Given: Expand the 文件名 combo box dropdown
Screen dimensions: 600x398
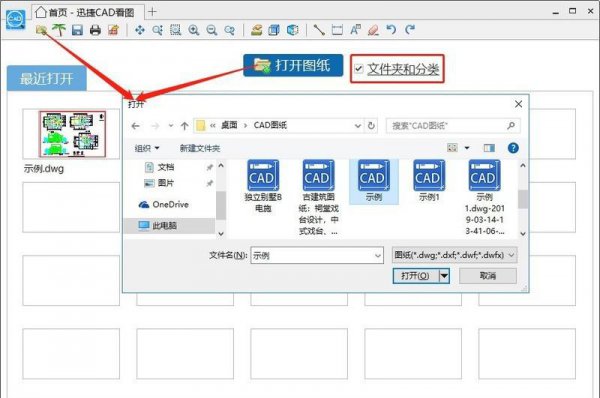Looking at the screenshot, I should (x=378, y=256).
